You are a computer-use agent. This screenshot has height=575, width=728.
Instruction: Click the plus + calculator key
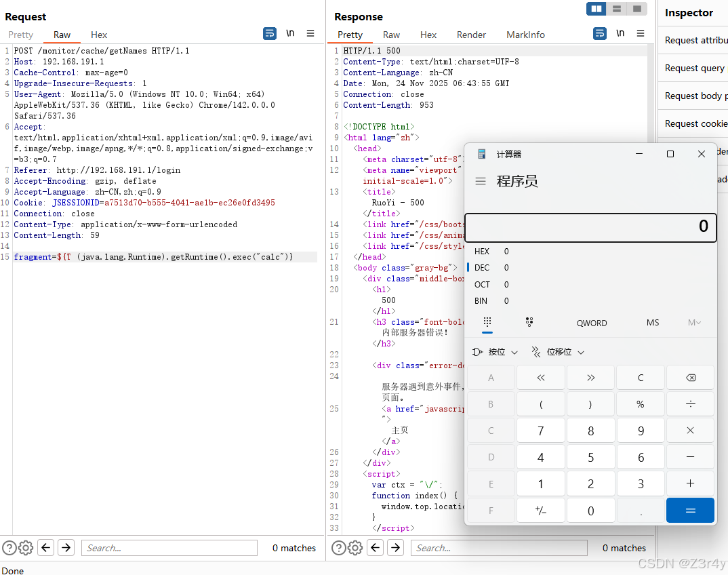(x=691, y=483)
